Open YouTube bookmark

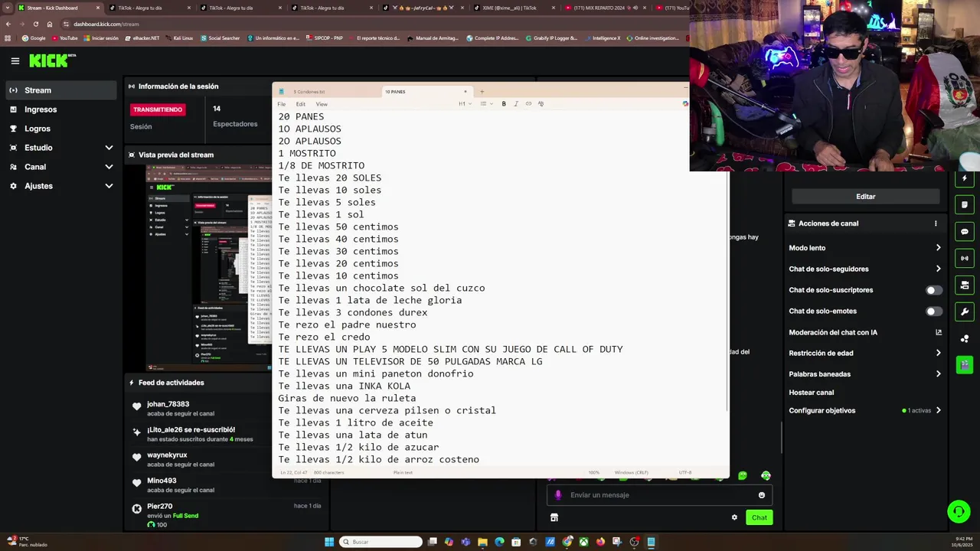pyautogui.click(x=64, y=38)
